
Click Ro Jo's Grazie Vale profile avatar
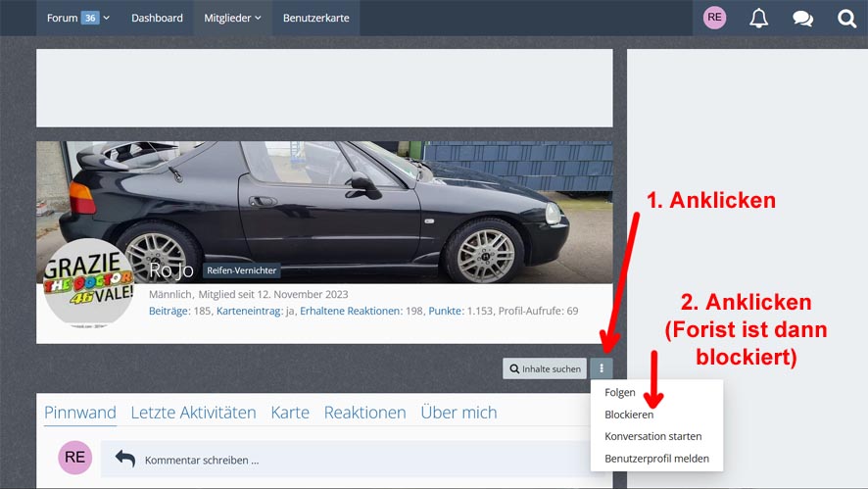(89, 282)
